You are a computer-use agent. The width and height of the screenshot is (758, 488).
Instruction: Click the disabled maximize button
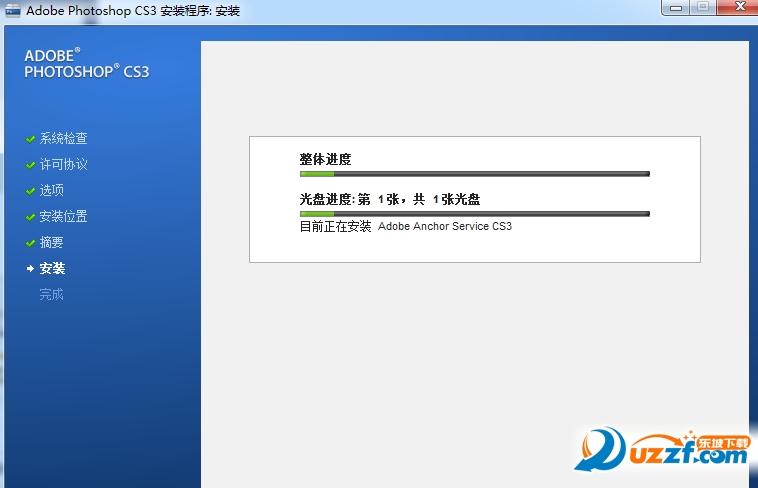click(703, 7)
